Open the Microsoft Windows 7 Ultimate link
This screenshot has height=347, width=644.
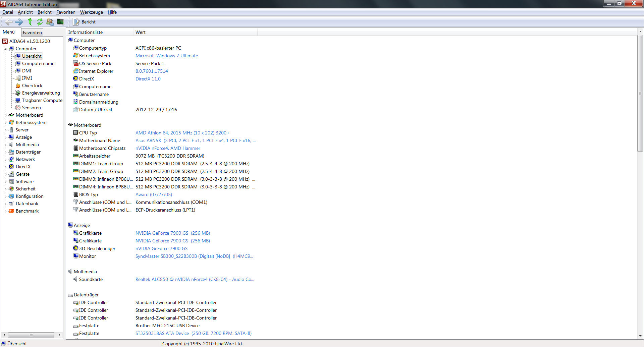click(x=167, y=56)
